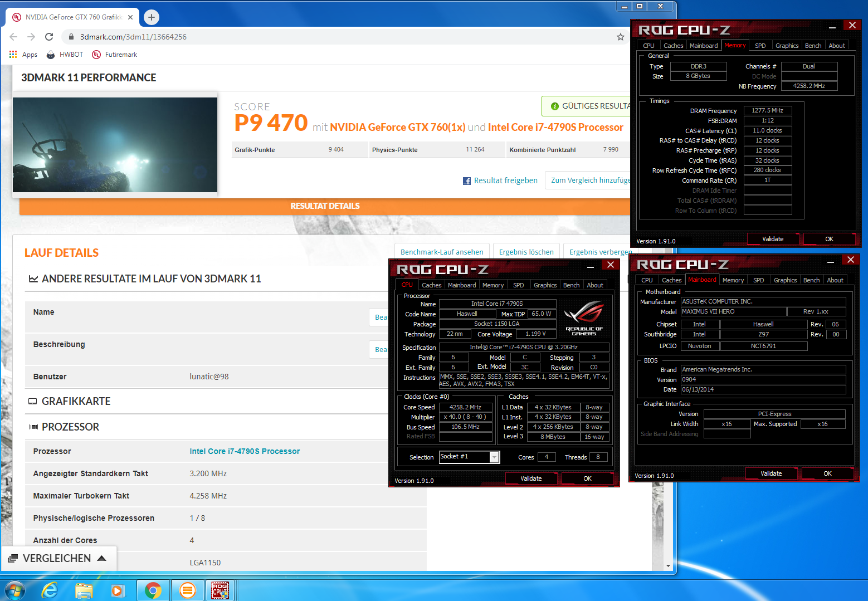This screenshot has width=868, height=601.
Task: Click the orange round taskbar icon
Action: 188,590
